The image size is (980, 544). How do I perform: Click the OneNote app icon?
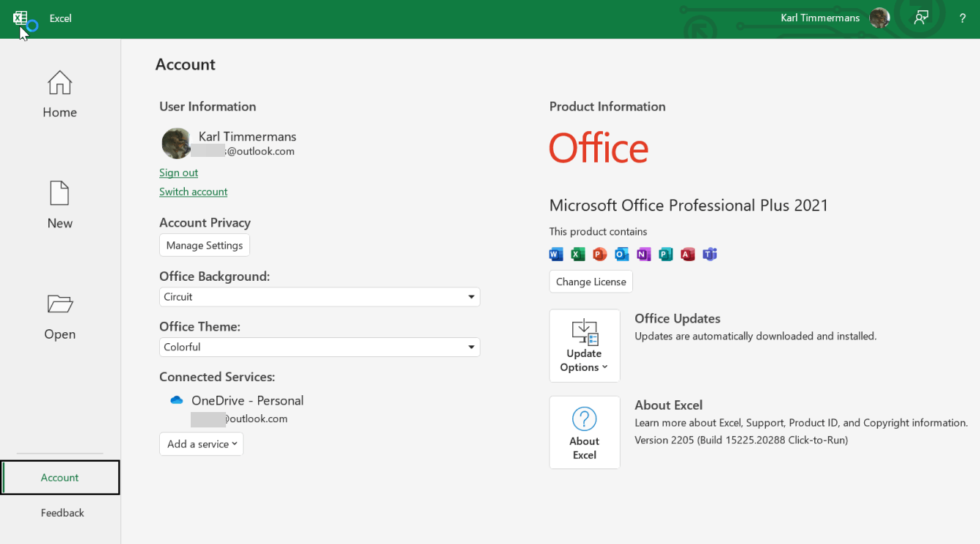pos(644,254)
